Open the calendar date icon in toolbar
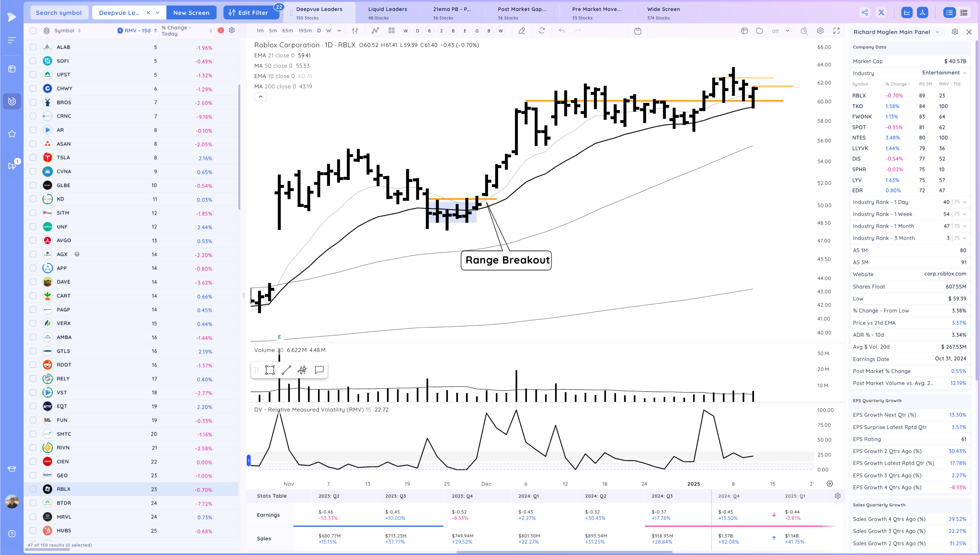Viewport: 980px width, 555px height. click(x=638, y=31)
